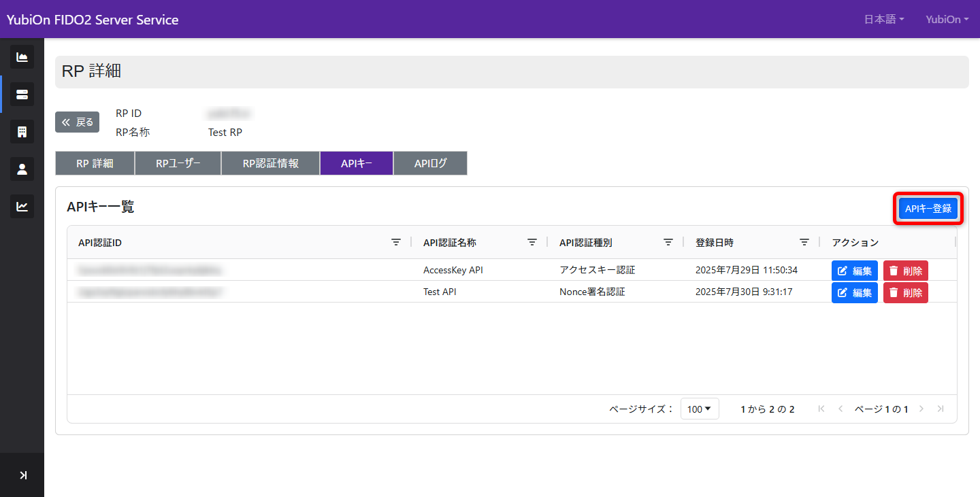980x497 pixels.
Task: Click the blurred API ID in Test API row
Action: pyautogui.click(x=150, y=292)
